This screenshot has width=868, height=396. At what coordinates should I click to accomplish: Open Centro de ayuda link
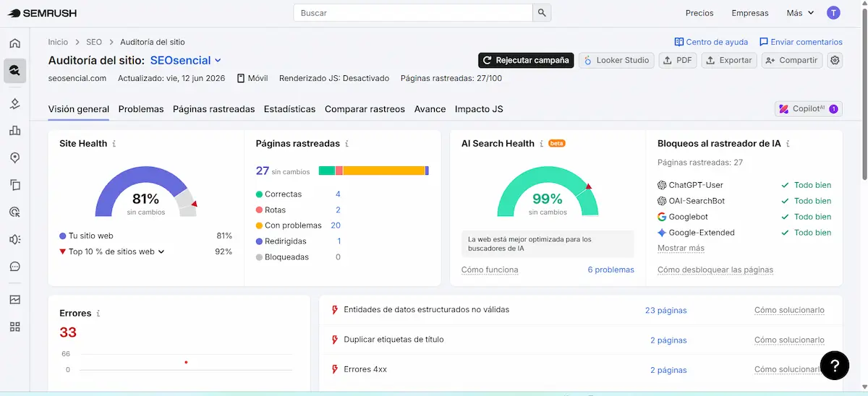click(x=711, y=42)
